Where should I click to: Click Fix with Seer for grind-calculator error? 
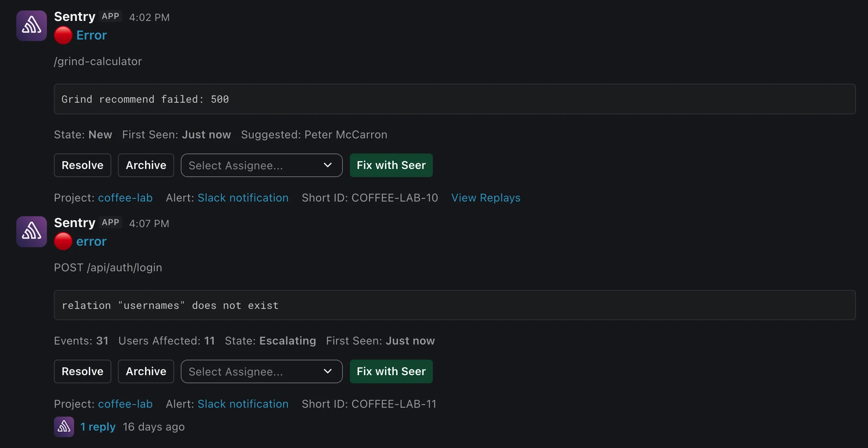391,165
